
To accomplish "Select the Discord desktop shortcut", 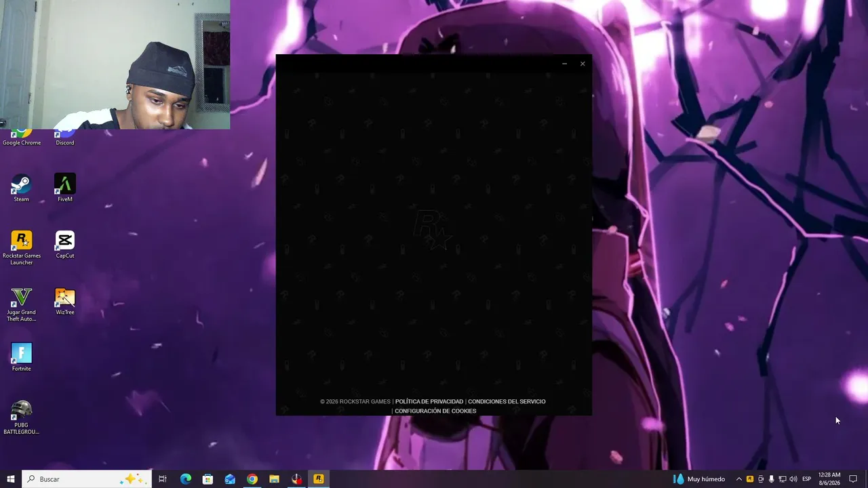I will point(65,137).
